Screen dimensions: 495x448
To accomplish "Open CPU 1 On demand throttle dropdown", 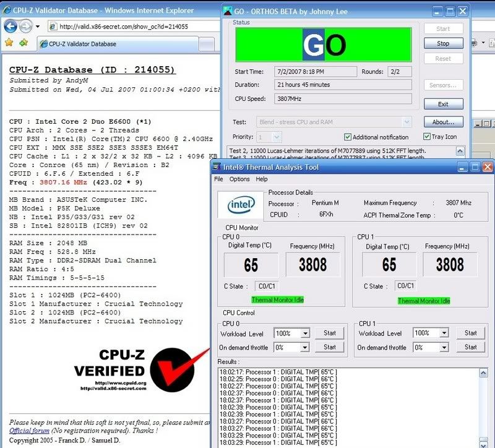I will (x=444, y=348).
